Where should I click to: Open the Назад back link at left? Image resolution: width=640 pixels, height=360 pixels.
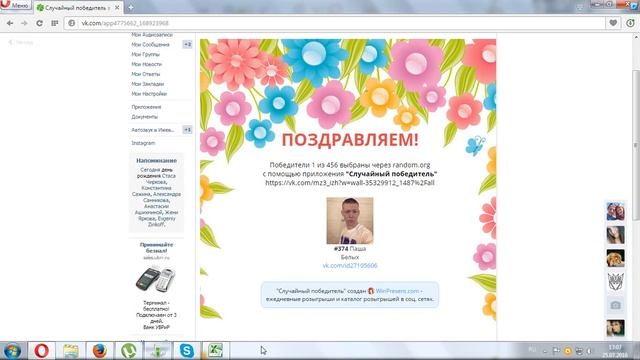click(x=21, y=42)
